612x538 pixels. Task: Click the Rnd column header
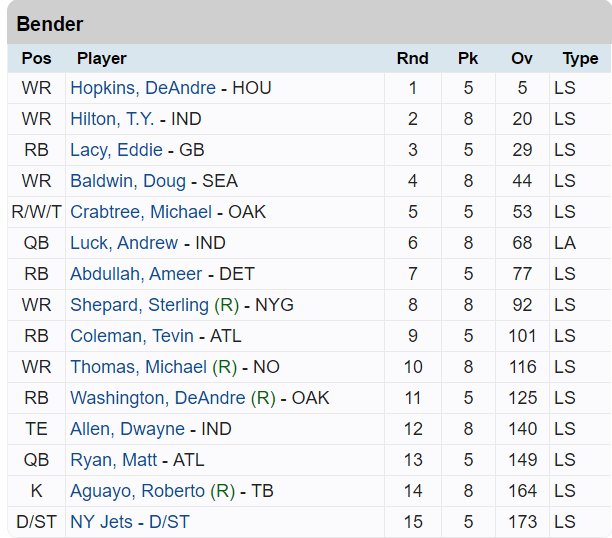412,58
